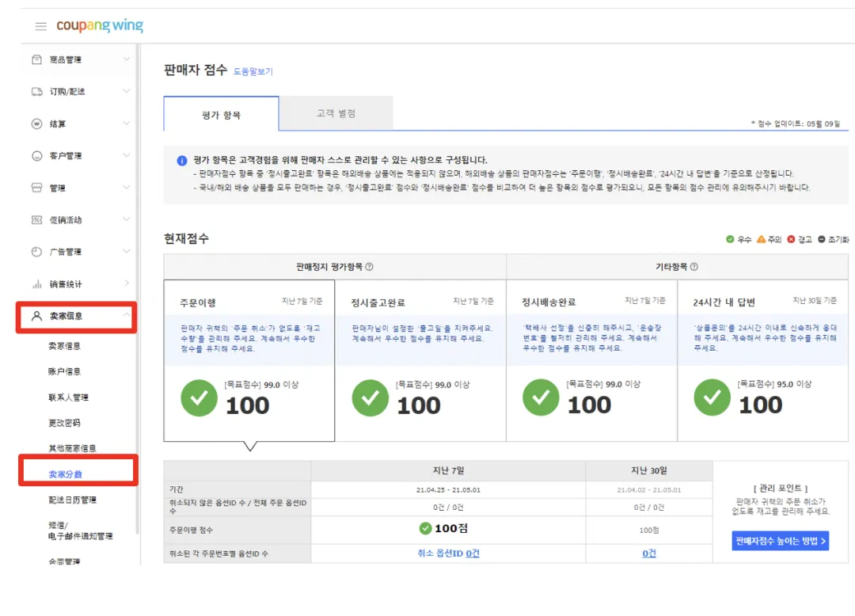Screen dimensions: 855x616
Task: Click the coupang wing logo
Action: click(100, 25)
